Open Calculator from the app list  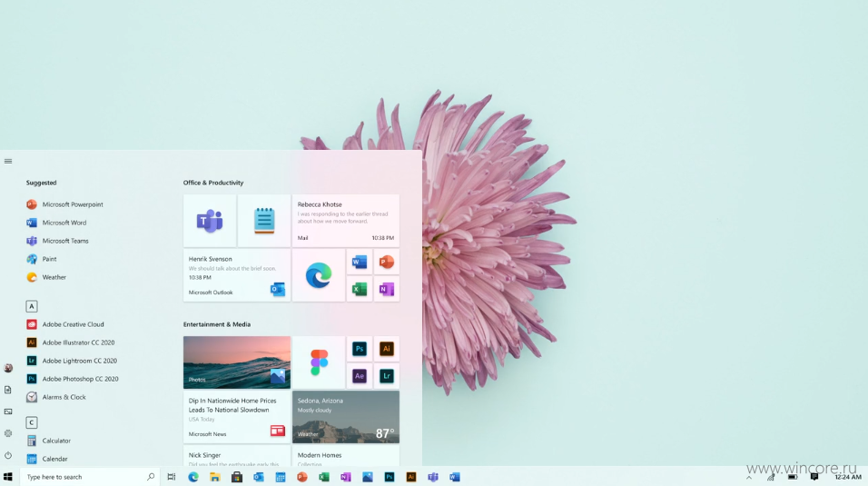pyautogui.click(x=49, y=441)
